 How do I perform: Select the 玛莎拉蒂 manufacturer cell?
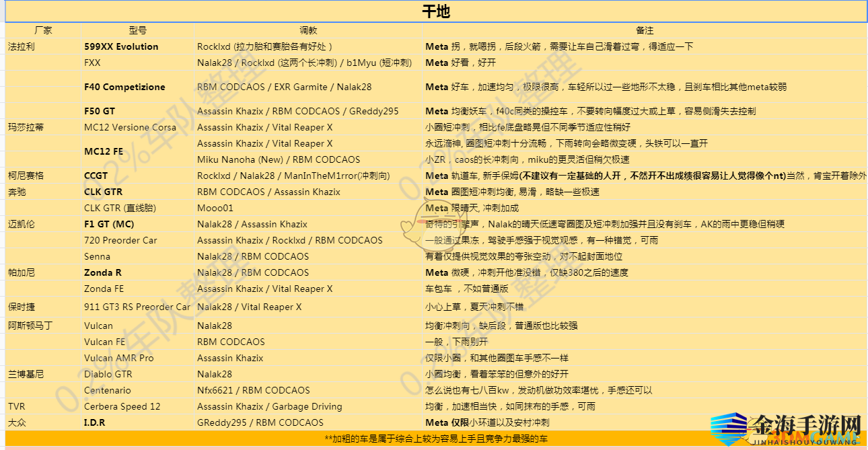tap(43, 127)
